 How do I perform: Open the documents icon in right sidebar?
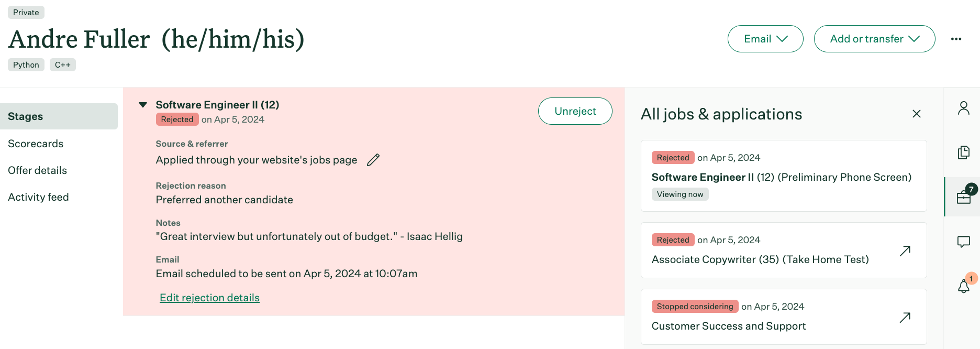point(963,152)
